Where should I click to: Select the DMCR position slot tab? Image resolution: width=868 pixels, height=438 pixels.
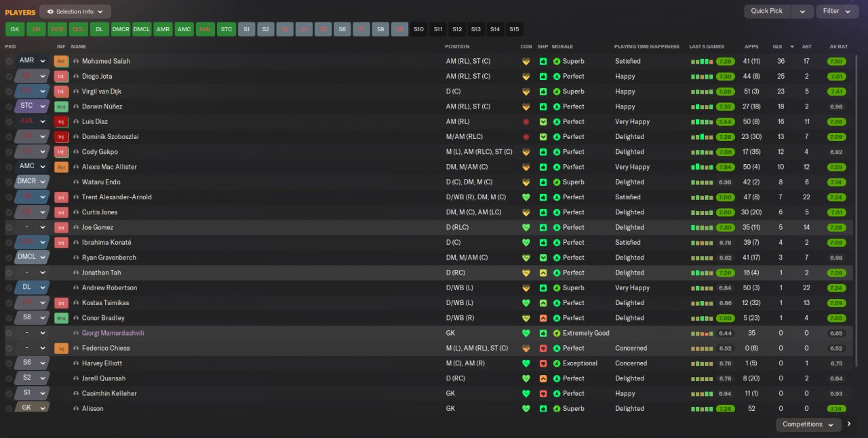[x=121, y=29]
